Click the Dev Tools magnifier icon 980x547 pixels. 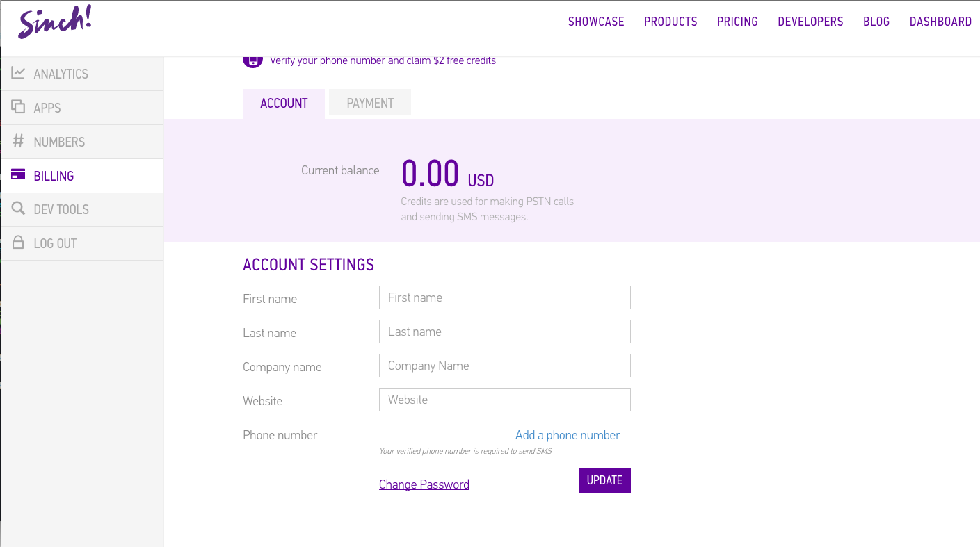pos(18,209)
